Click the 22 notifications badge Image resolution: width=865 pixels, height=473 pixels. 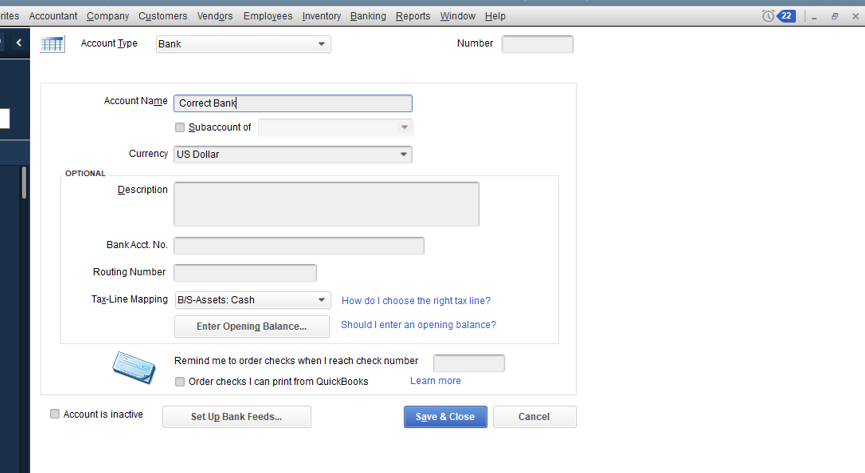coord(786,16)
